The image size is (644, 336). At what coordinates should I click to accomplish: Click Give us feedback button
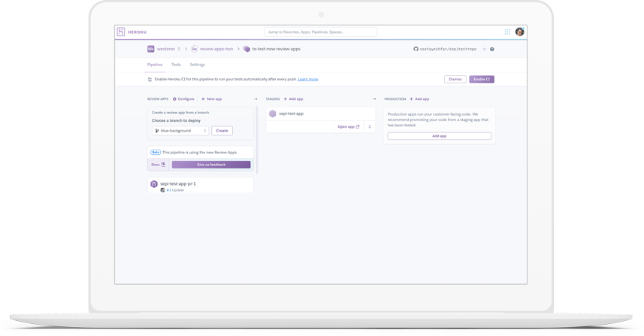coord(211,165)
